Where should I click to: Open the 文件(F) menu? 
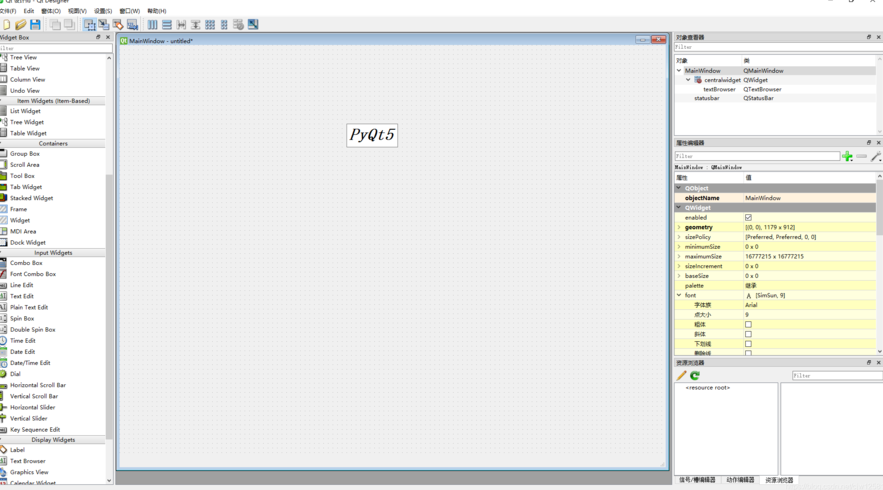tap(7, 11)
